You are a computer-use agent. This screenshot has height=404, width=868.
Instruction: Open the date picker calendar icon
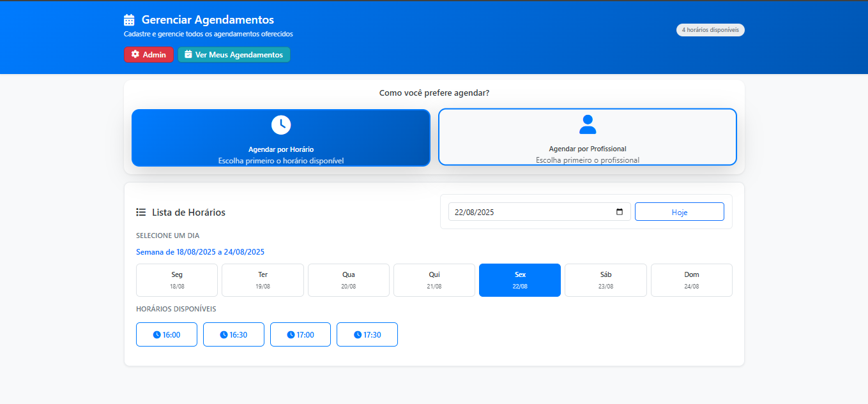point(619,212)
